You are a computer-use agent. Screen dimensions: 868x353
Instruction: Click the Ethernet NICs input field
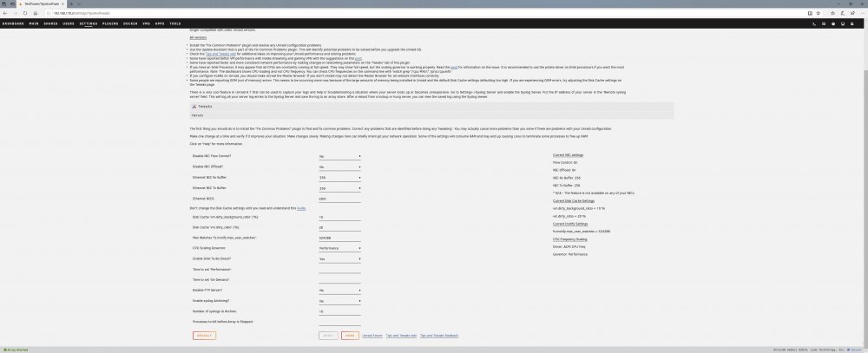pyautogui.click(x=340, y=199)
